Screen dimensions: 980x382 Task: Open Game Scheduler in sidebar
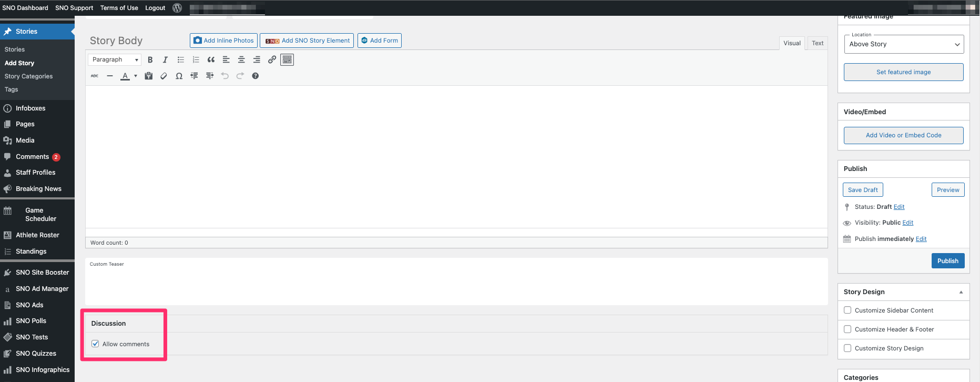41,214
